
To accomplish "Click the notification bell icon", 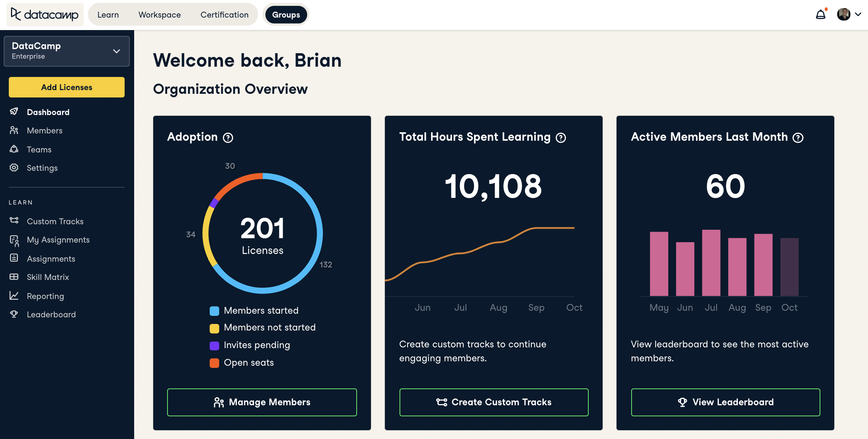I will pyautogui.click(x=820, y=15).
